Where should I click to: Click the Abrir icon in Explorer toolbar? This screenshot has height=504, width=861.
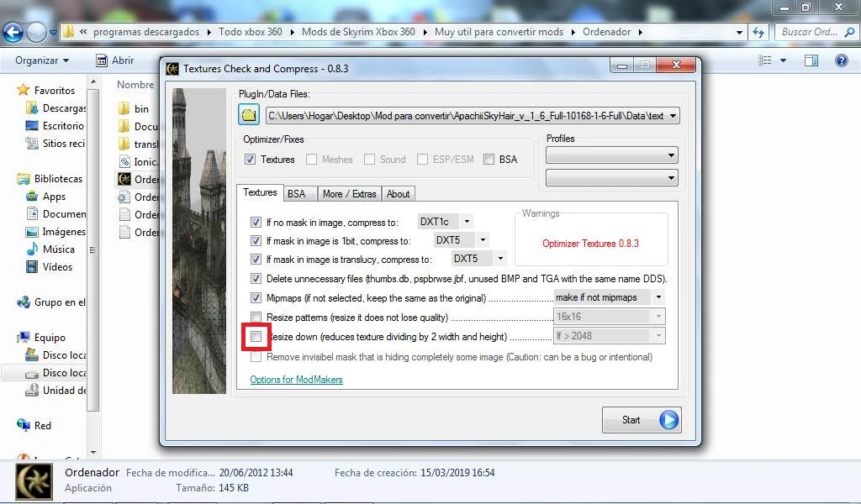102,60
